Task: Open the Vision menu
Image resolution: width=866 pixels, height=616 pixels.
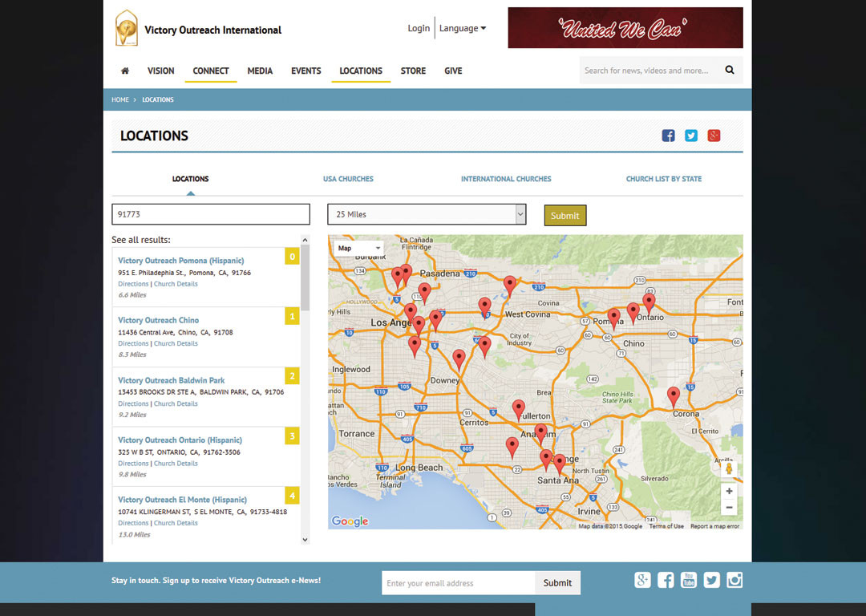Action: click(160, 71)
